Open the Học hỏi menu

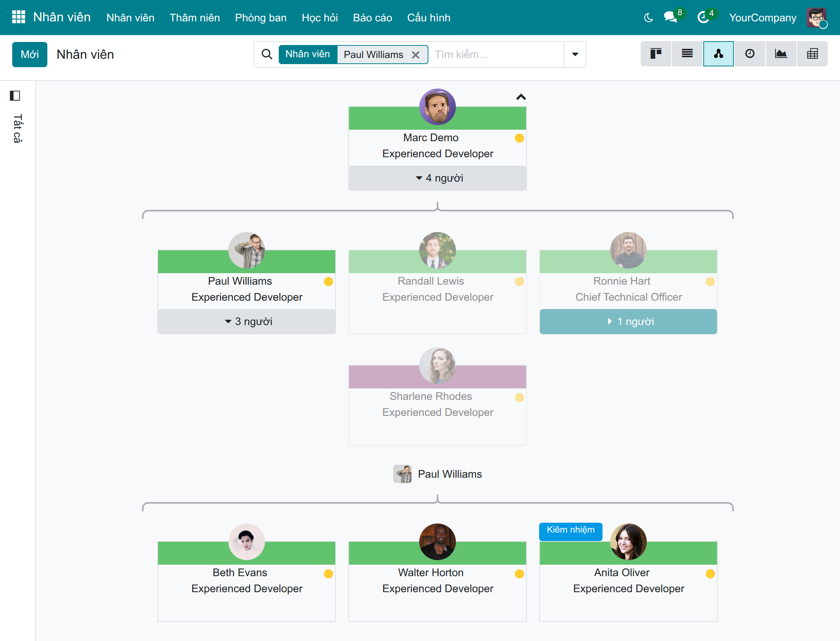[320, 18]
